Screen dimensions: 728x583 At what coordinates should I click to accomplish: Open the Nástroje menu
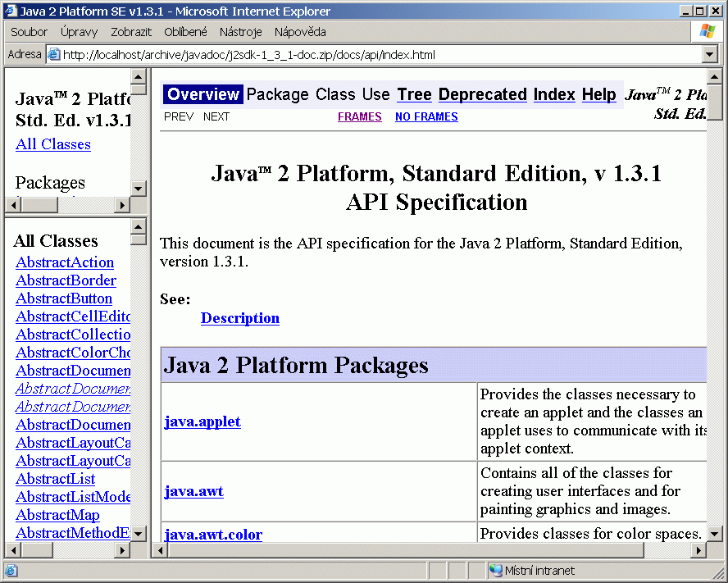tap(240, 32)
